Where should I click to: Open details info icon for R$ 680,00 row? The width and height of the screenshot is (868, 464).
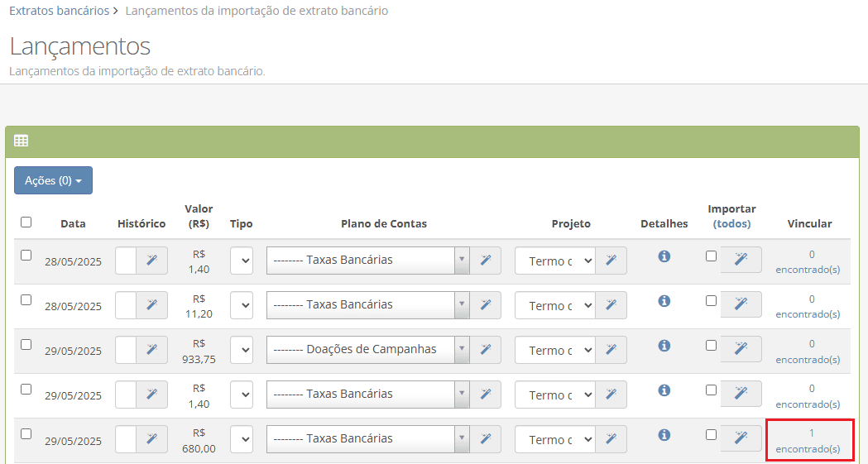tap(664, 435)
